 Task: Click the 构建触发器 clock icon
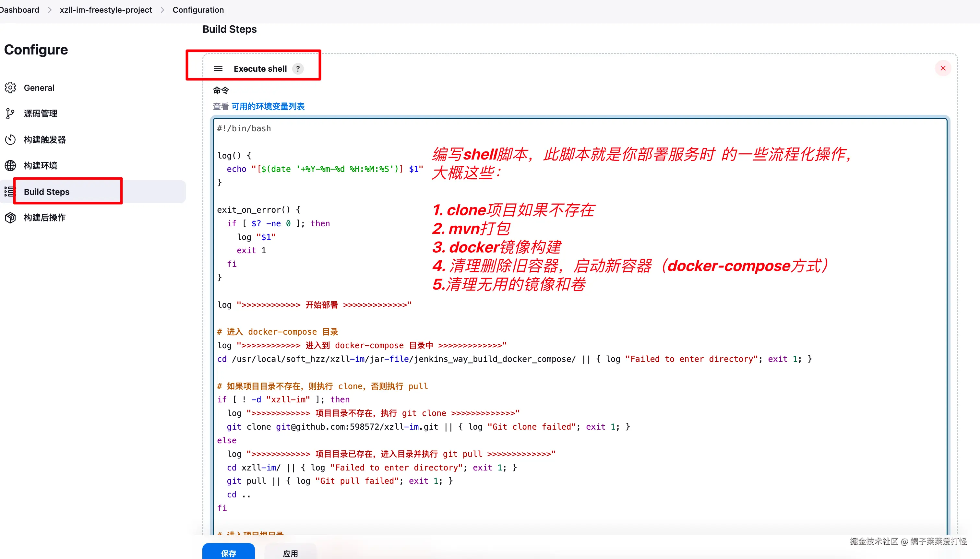pos(10,139)
